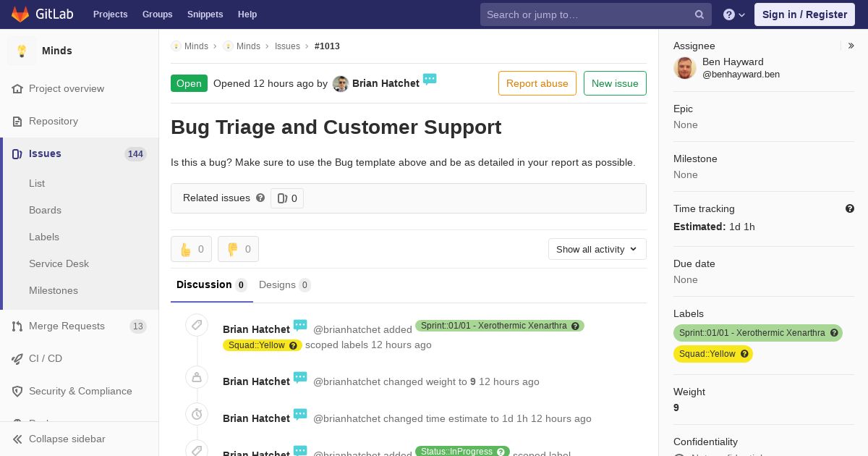The width and height of the screenshot is (868, 456).
Task: Click the Sign in / Register button
Action: point(804,14)
